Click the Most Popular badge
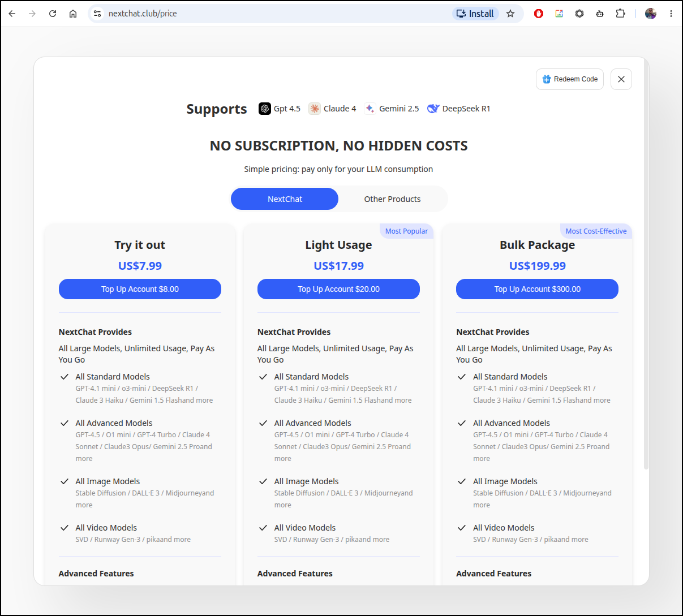 (406, 231)
